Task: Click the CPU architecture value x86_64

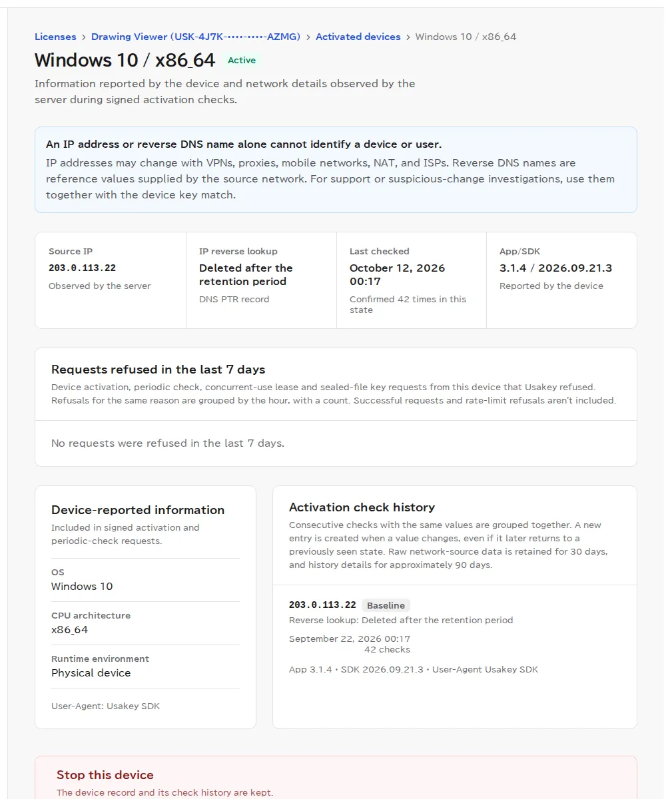Action: coord(70,630)
